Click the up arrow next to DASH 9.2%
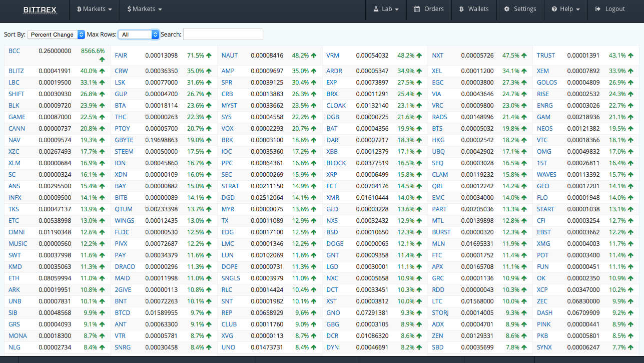This screenshot has width=644, height=363. (630, 313)
